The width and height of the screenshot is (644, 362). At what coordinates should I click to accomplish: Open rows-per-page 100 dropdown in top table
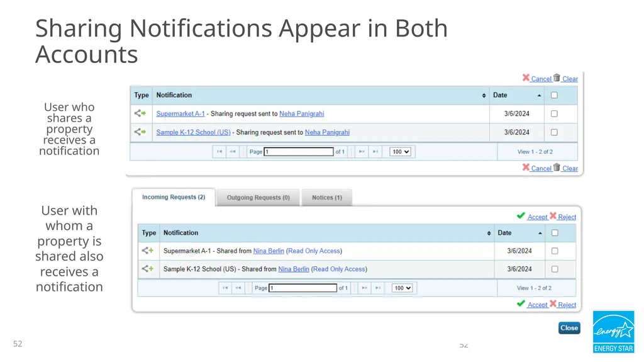(x=401, y=152)
